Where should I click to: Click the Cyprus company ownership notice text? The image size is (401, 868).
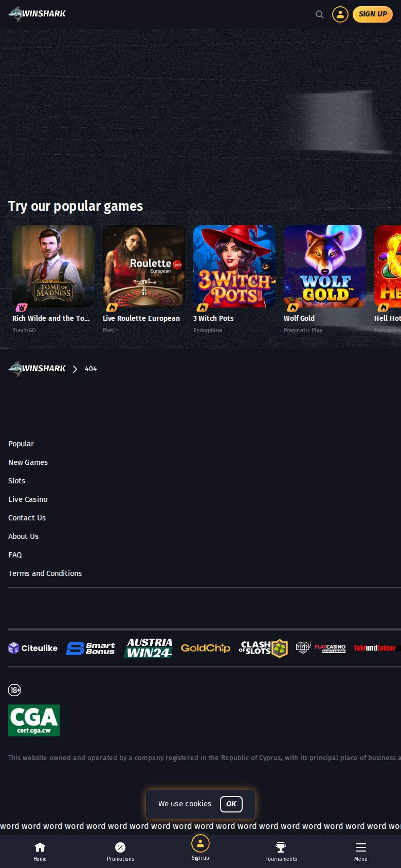click(x=205, y=757)
